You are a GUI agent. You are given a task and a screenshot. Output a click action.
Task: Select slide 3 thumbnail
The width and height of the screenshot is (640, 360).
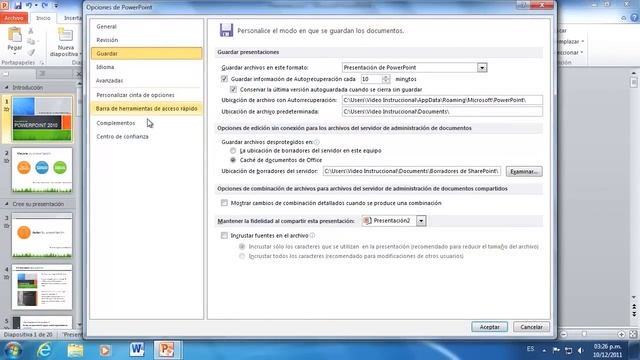tap(42, 235)
